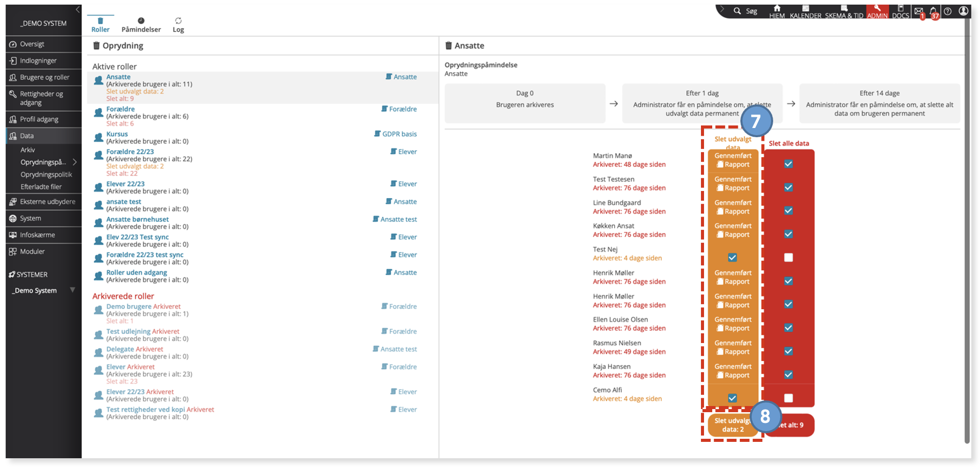This screenshot has width=980, height=469.
Task: Click the search magnifier icon
Action: [737, 11]
